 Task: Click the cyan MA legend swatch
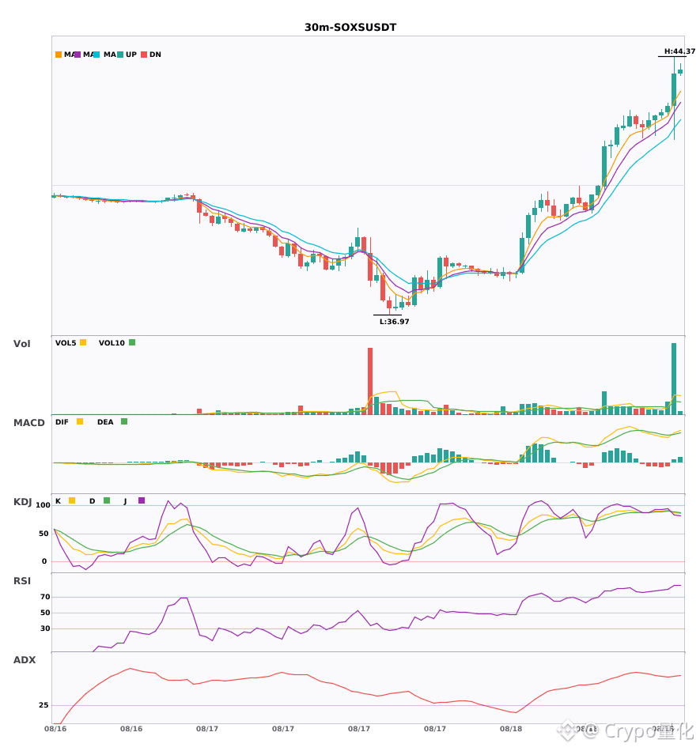pyautogui.click(x=96, y=55)
